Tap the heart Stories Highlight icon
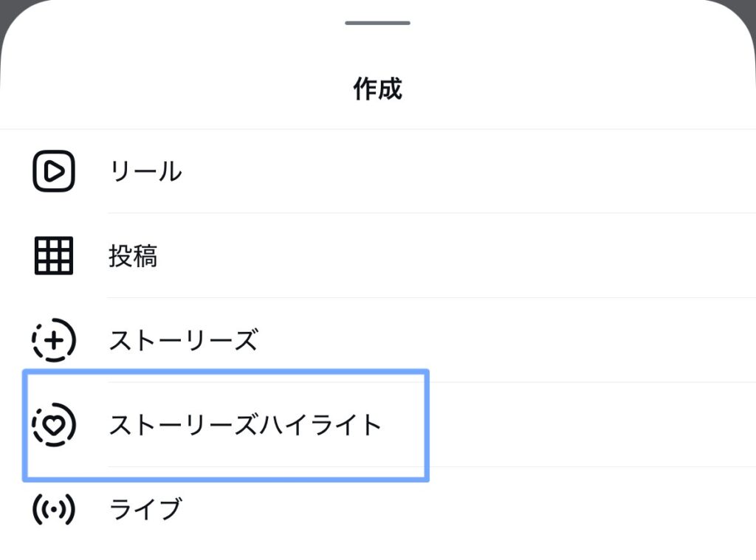Screen dimensions: 756x560 tap(54, 425)
